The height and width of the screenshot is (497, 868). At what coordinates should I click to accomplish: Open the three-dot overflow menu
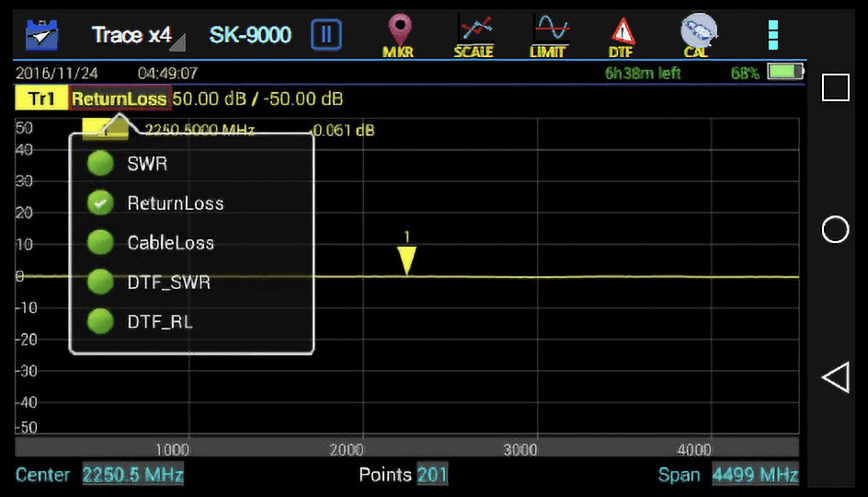coord(773,36)
